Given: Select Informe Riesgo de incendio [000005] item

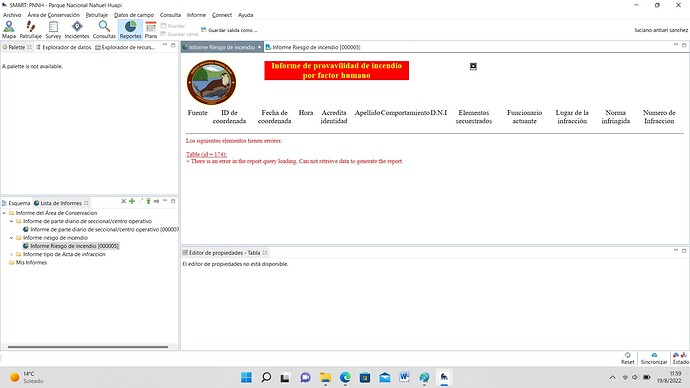Looking at the screenshot, I should click(x=71, y=246).
